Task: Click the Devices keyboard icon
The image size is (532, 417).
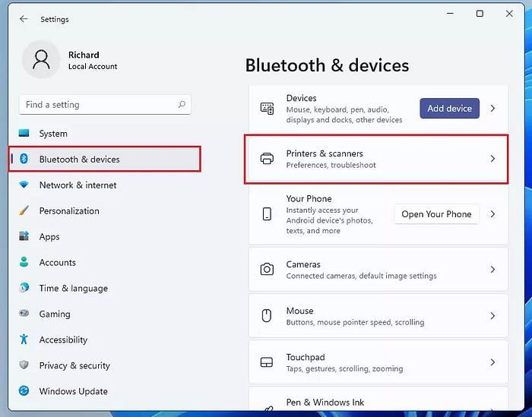Action: pyautogui.click(x=267, y=109)
